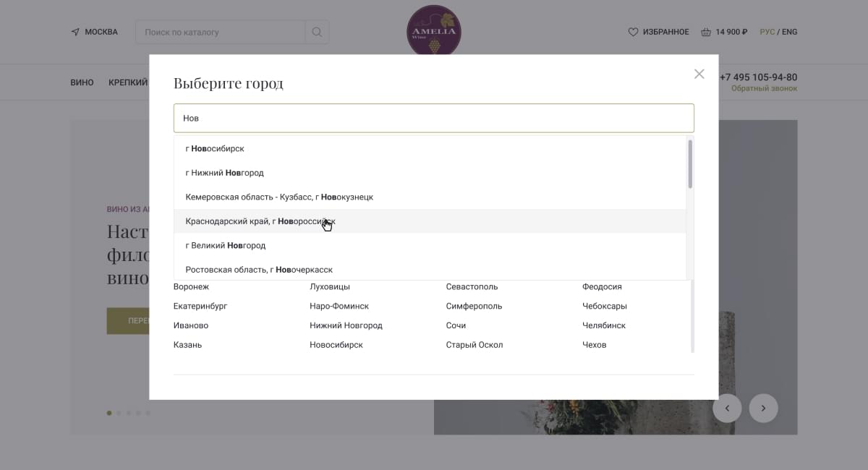The height and width of the screenshot is (470, 868).
Task: Click the catalog search field in header
Action: point(221,32)
